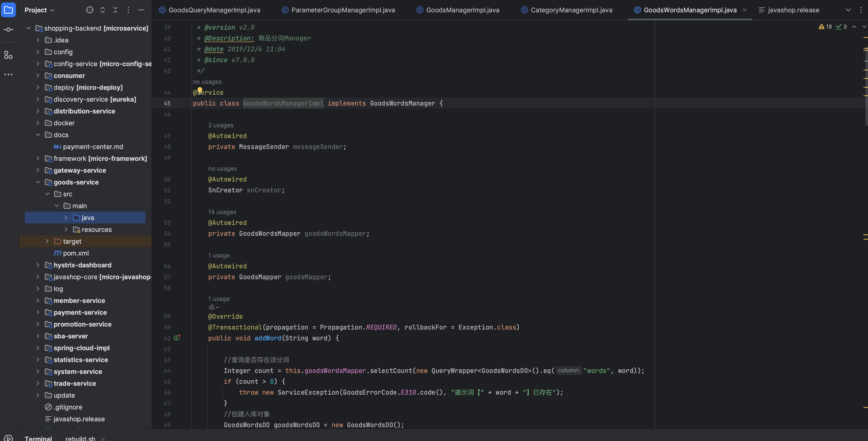Image resolution: width=868 pixels, height=441 pixels.
Task: Click '1 usage' hint above goodsMapper field
Action: point(219,255)
